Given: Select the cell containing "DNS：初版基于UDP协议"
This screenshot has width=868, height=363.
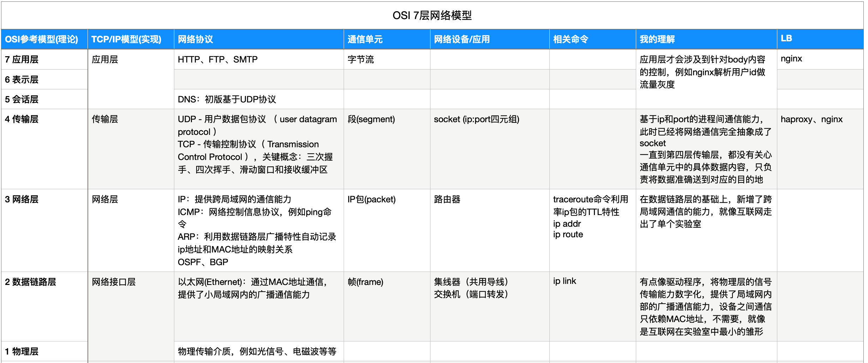Looking at the screenshot, I should [227, 99].
